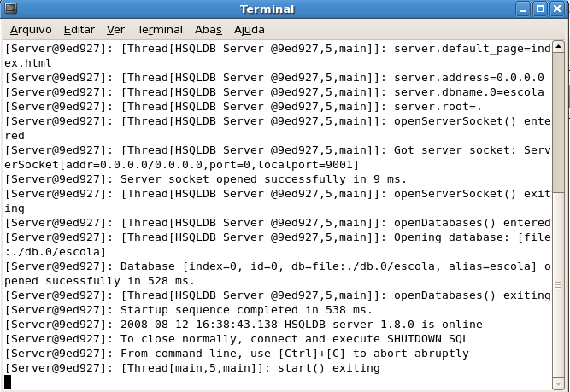Image resolution: width=570 pixels, height=392 pixels.
Task: Maximize the Terminal window
Action: (540, 9)
